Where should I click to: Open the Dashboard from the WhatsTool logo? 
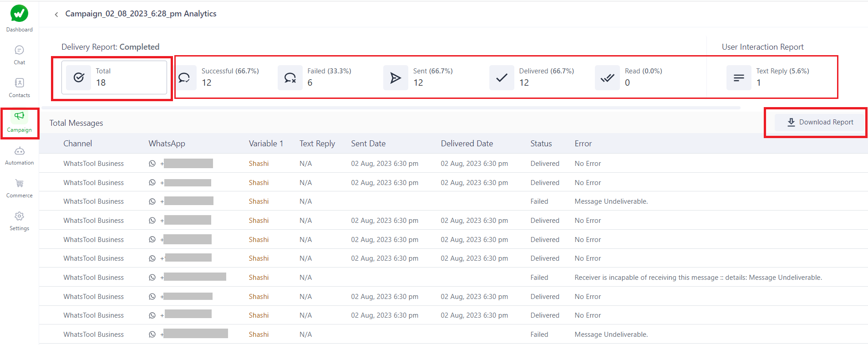point(19,18)
